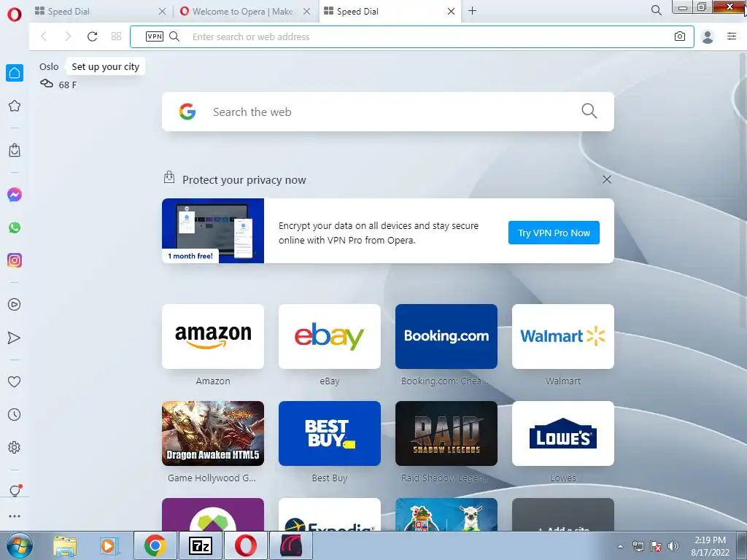Open Facebook Messenger in sidebar

click(15, 194)
